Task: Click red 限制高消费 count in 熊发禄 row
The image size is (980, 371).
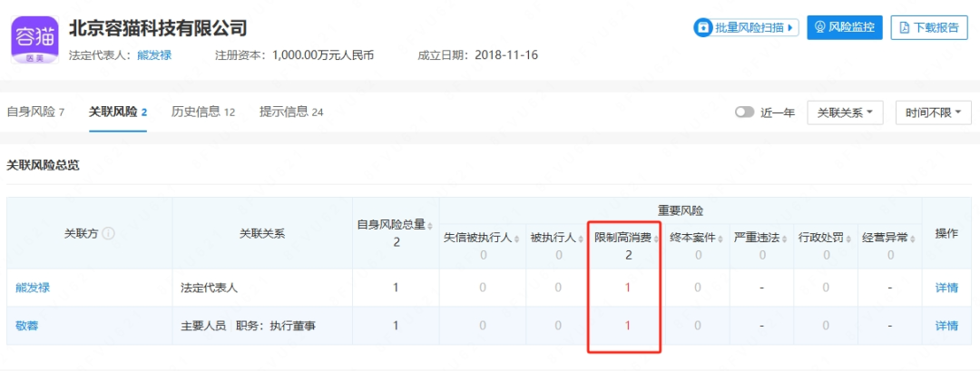Action: point(628,288)
